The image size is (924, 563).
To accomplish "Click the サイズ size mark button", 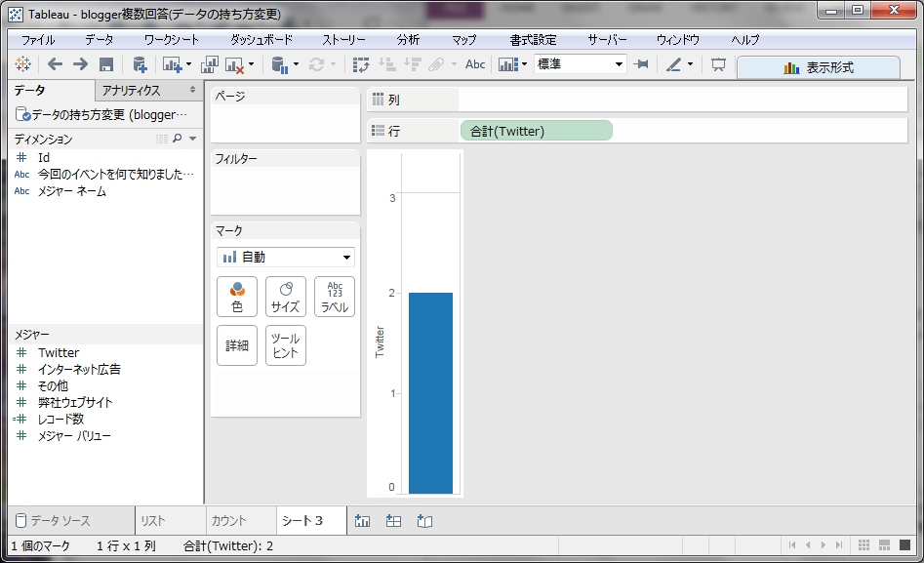I will point(286,297).
